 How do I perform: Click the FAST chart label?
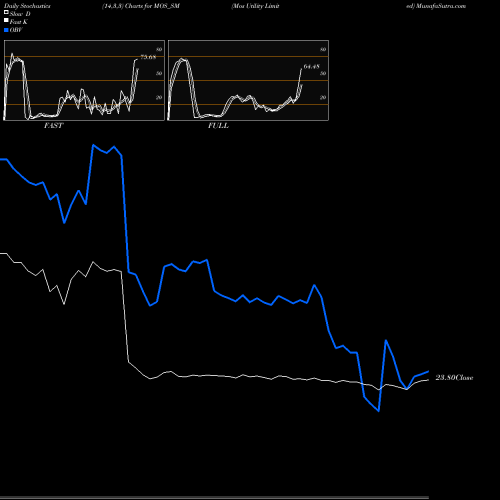click(53, 126)
